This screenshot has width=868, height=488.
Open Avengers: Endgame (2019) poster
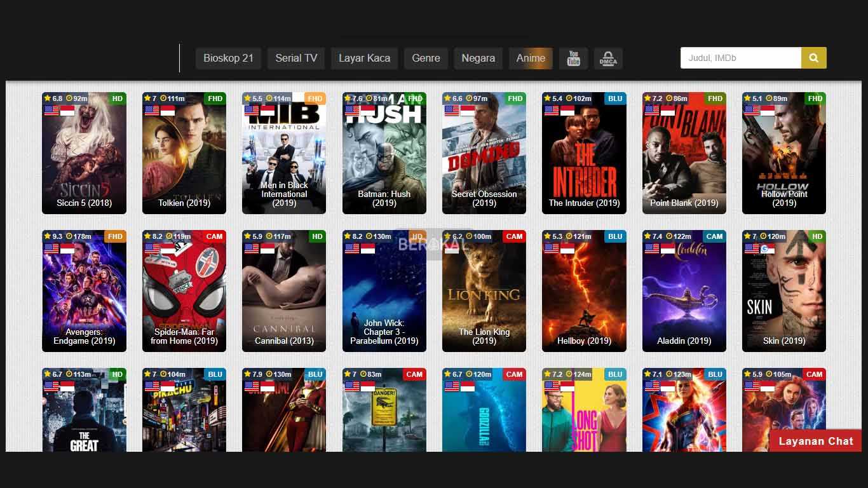tap(84, 291)
